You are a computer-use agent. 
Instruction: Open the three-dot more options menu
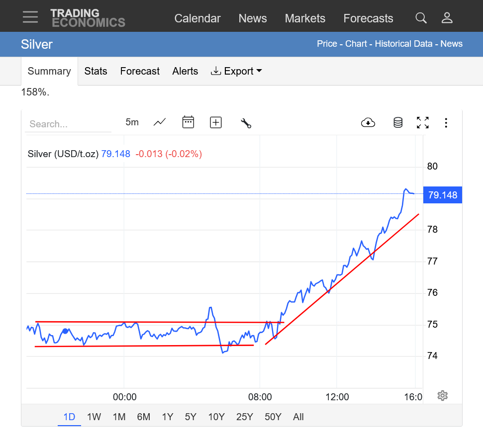446,123
